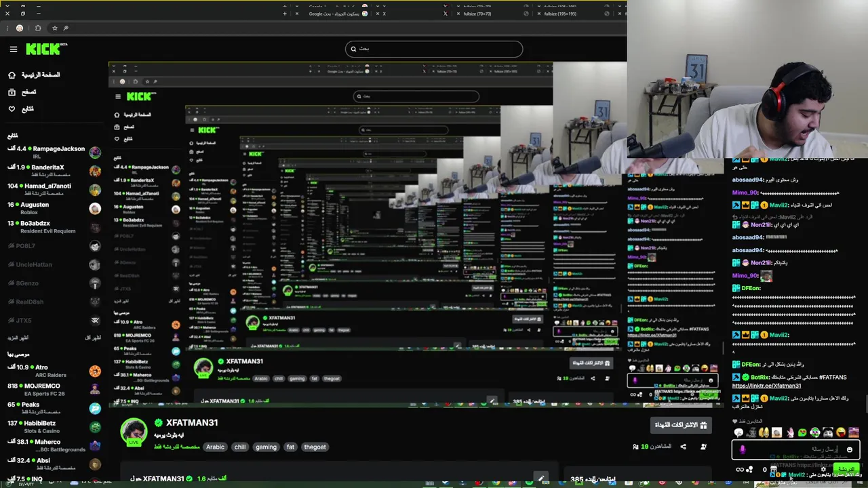868x488 pixels.
Task: Expand Show more followed channels
Action: (20, 338)
